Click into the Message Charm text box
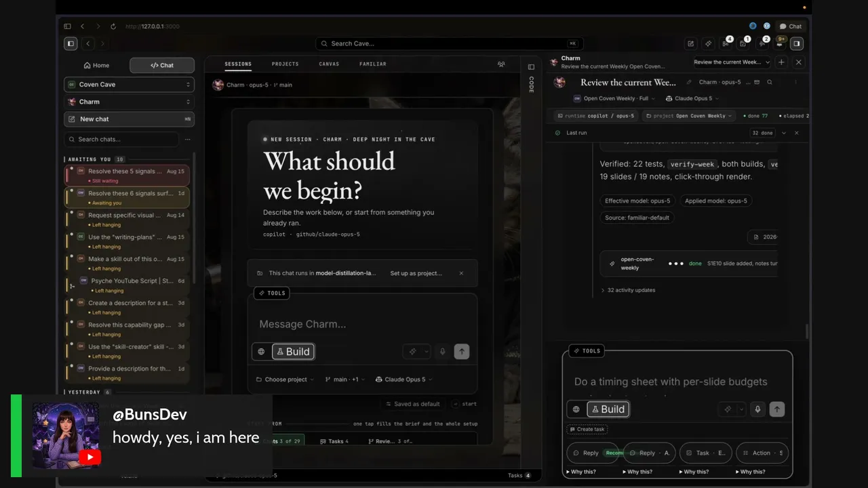 pyautogui.click(x=362, y=324)
